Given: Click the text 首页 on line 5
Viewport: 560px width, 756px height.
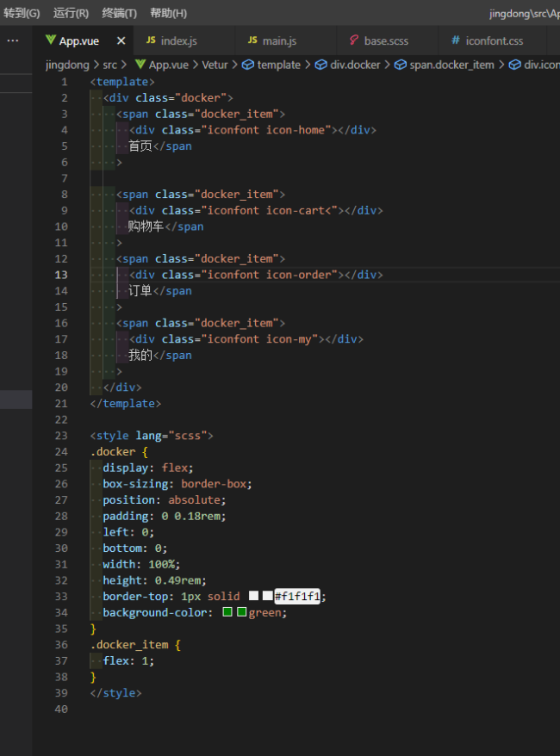Looking at the screenshot, I should tap(140, 146).
